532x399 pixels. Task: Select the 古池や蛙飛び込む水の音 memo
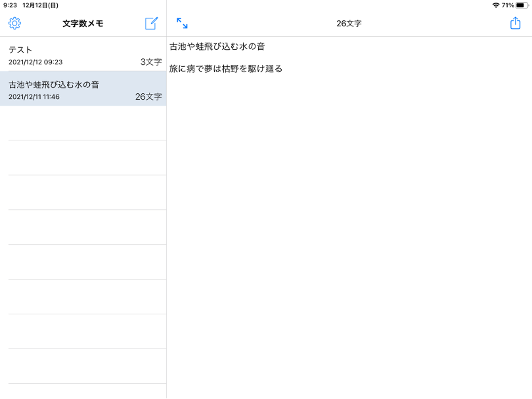54,85
